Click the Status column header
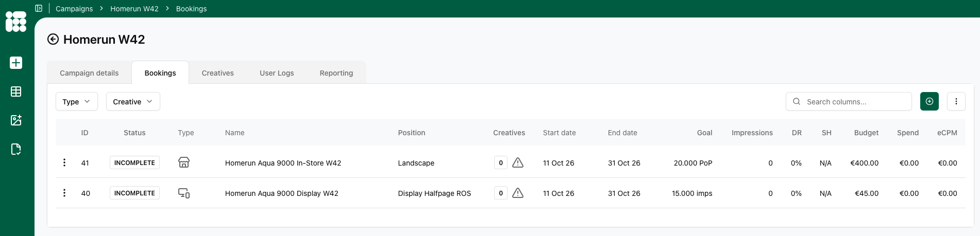 [134, 133]
